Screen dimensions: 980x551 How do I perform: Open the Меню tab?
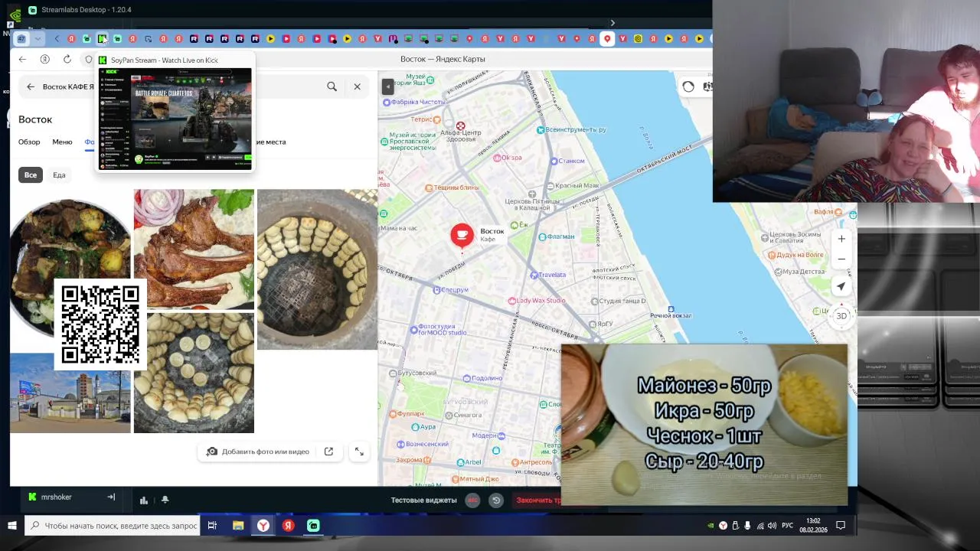point(62,142)
